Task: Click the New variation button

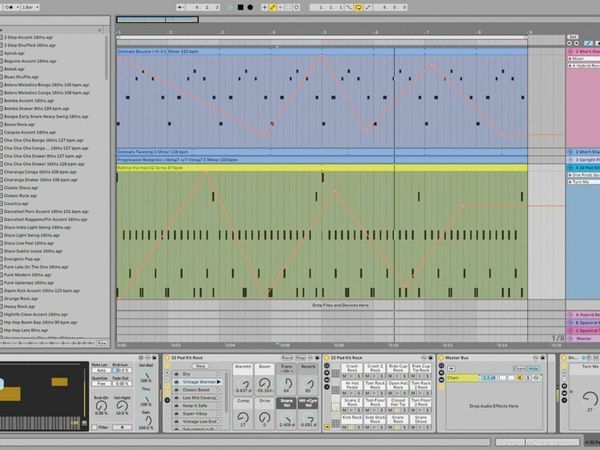Action: point(201,366)
